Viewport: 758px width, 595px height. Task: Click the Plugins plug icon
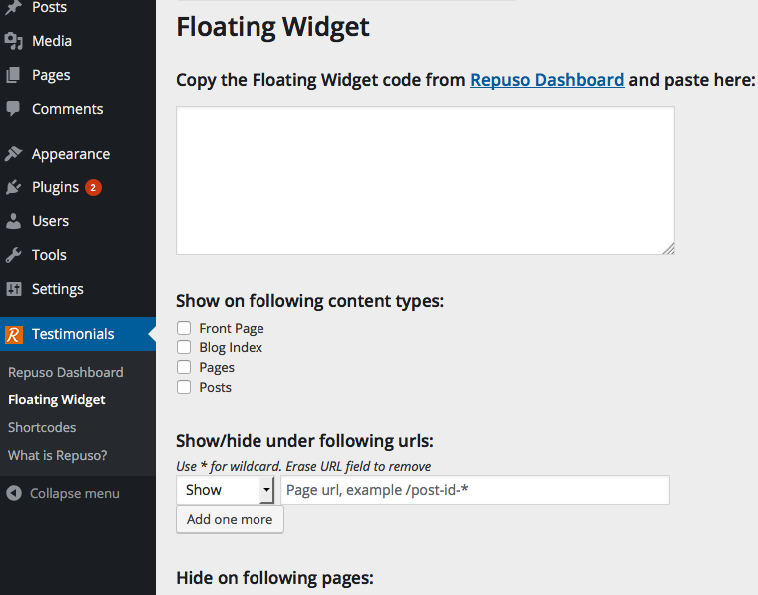coord(14,187)
